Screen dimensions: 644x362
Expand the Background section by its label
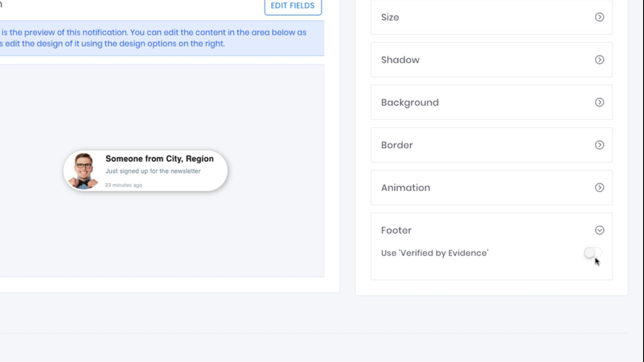point(410,103)
